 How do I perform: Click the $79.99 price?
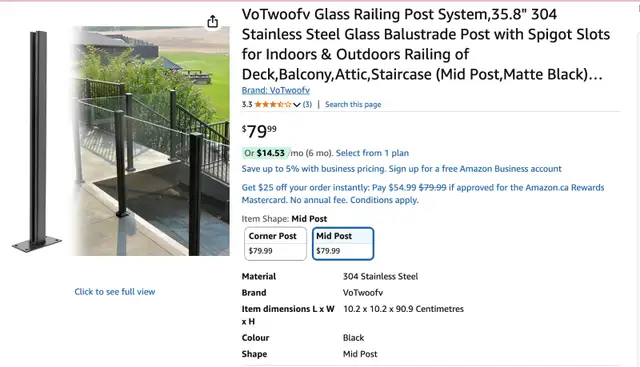click(259, 131)
